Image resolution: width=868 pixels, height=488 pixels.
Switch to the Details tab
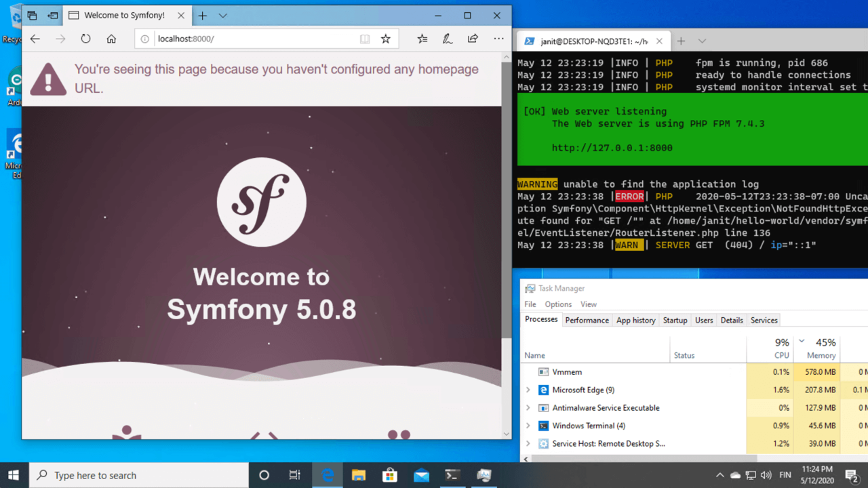pos(732,320)
